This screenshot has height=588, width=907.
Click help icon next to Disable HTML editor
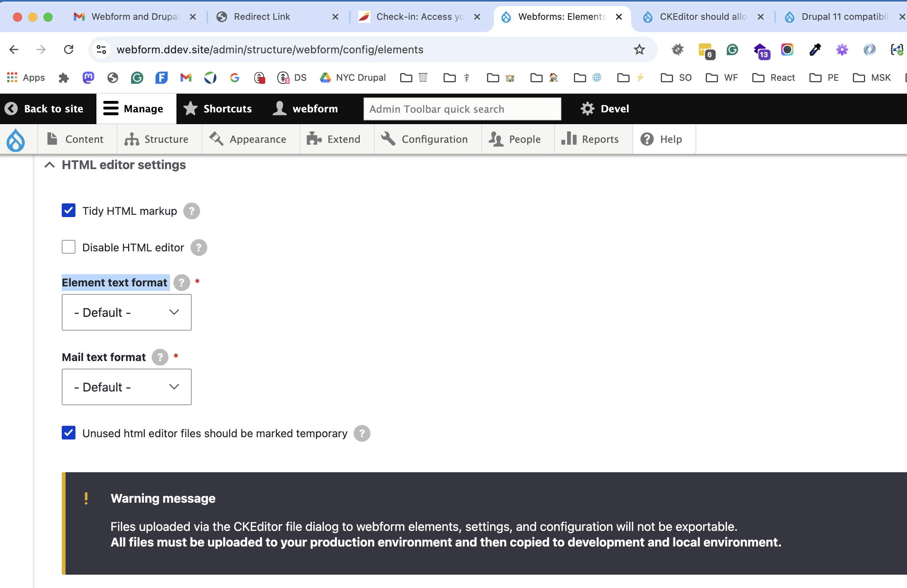[x=199, y=248]
